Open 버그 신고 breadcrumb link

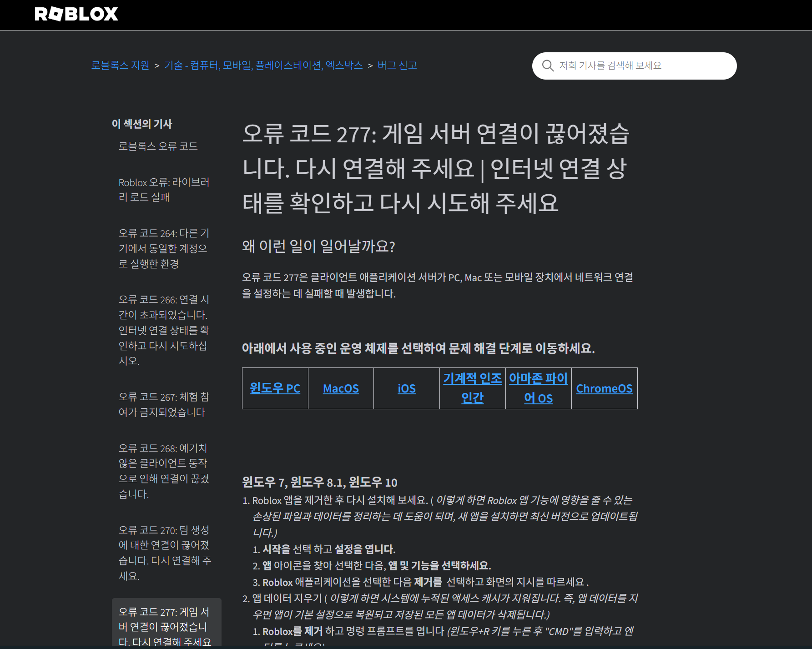[x=397, y=65]
